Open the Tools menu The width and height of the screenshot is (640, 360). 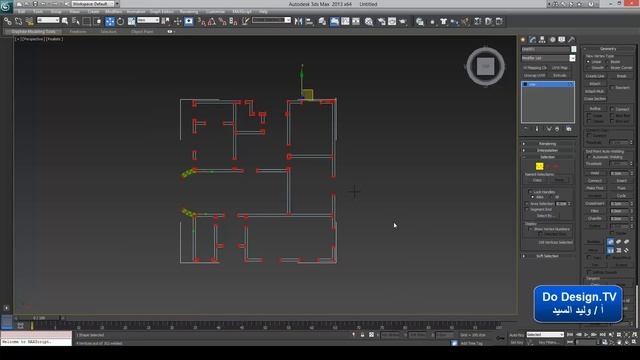(x=38, y=12)
